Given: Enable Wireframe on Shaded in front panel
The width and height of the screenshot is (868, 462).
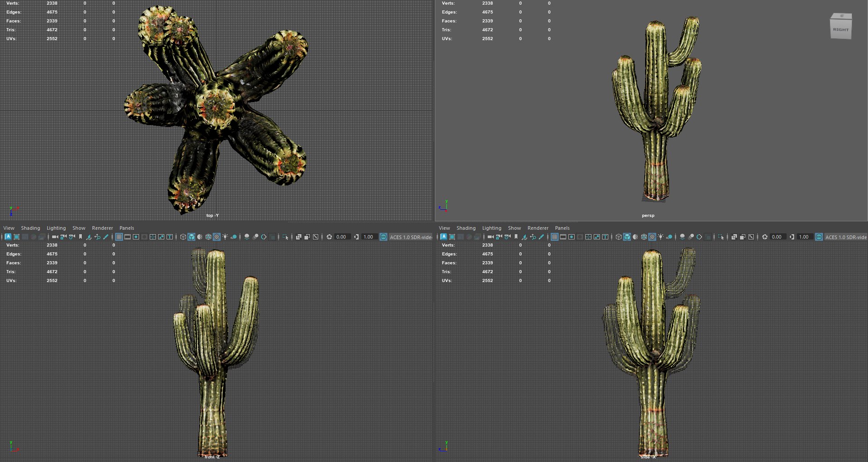Looking at the screenshot, I should click(208, 237).
